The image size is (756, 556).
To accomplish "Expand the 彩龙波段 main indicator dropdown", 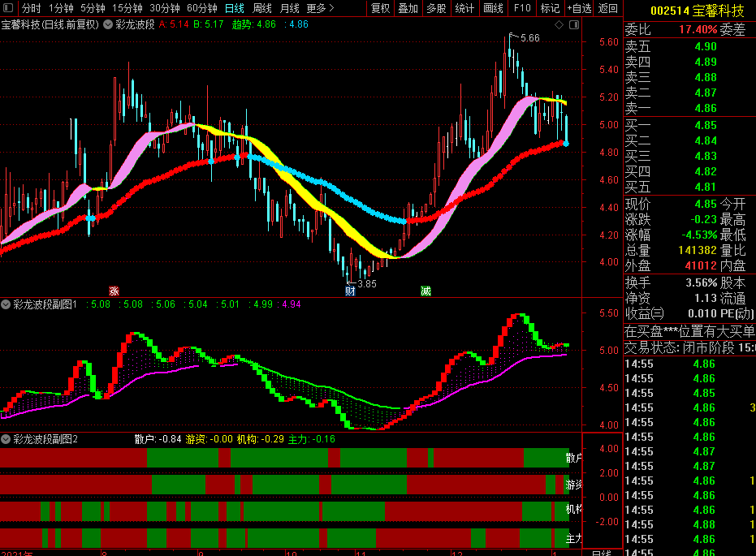I will 107,24.
